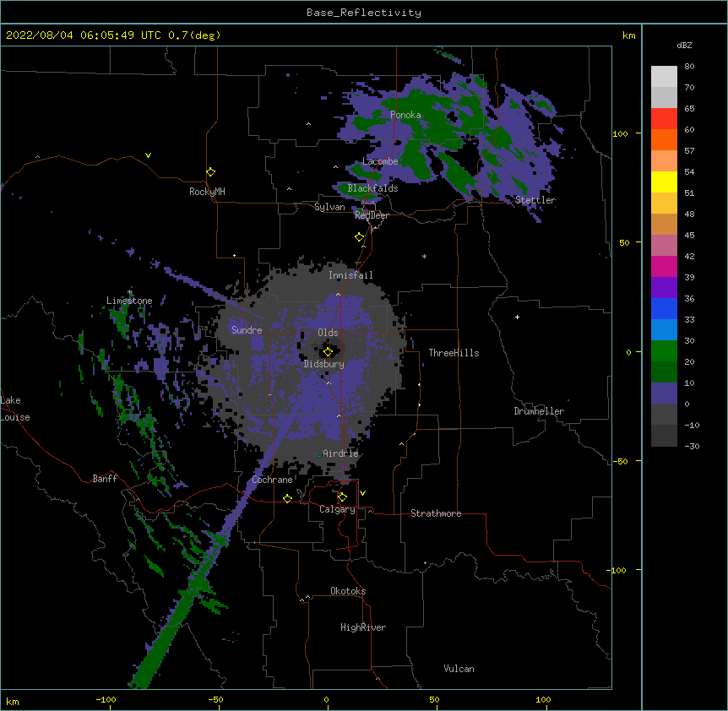Click the 80 value in dBZ legend

pyautogui.click(x=689, y=67)
